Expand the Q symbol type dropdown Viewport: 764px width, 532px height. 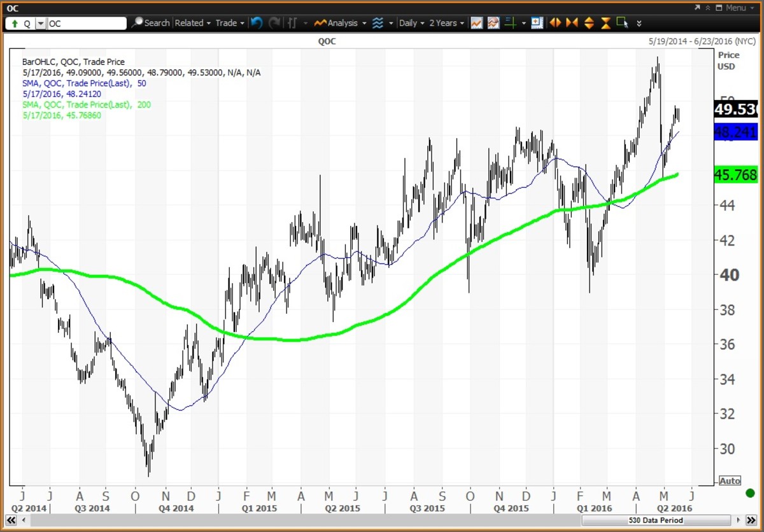coord(41,24)
